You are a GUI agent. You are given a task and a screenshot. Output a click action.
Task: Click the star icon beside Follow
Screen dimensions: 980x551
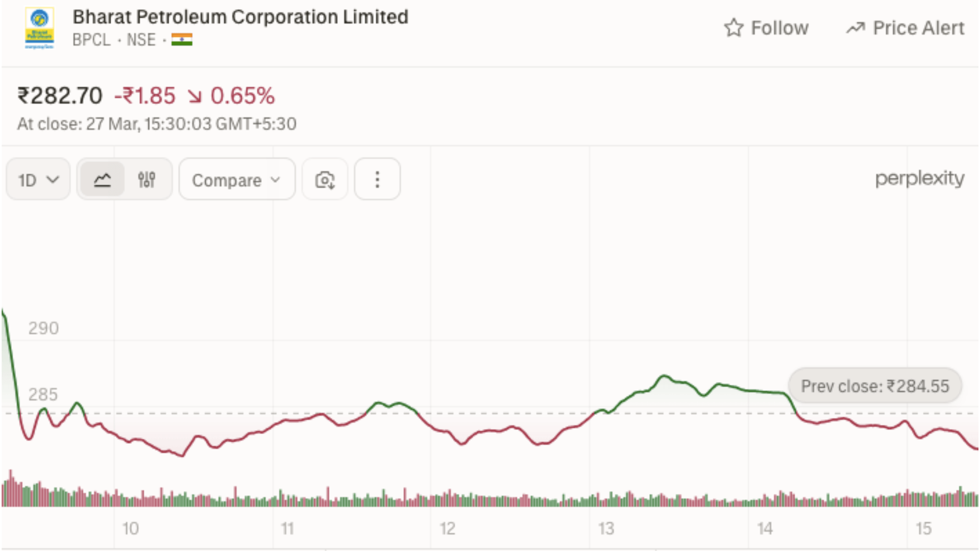733,28
